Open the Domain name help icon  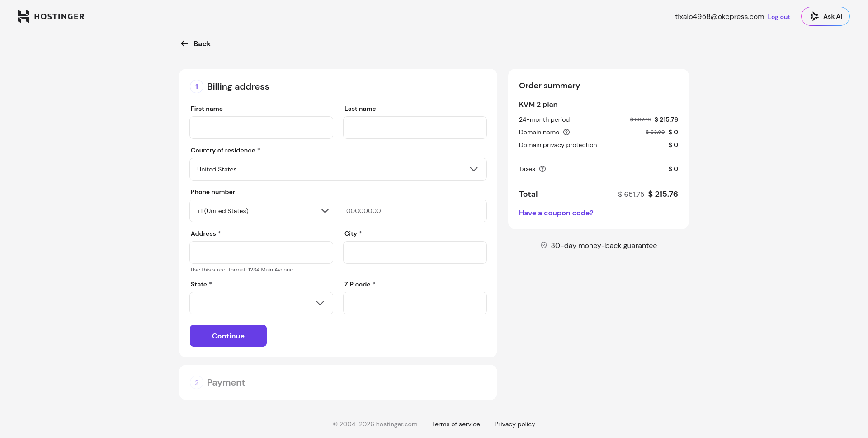tap(566, 132)
